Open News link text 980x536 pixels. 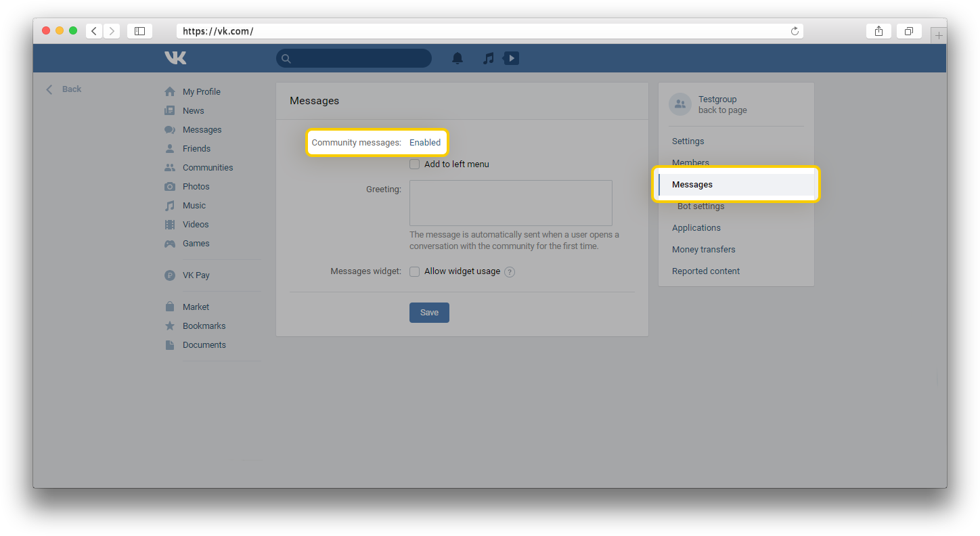point(193,110)
